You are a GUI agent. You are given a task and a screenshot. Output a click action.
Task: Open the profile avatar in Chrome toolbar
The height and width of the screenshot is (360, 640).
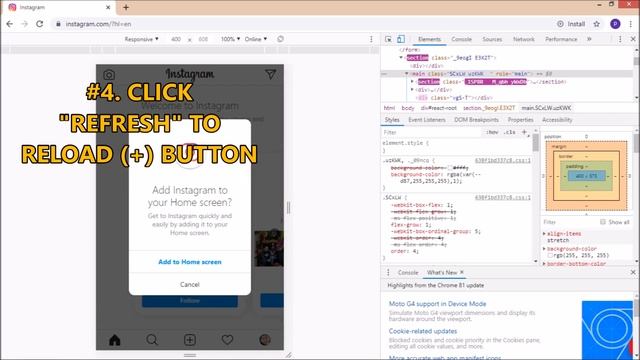[x=615, y=24]
